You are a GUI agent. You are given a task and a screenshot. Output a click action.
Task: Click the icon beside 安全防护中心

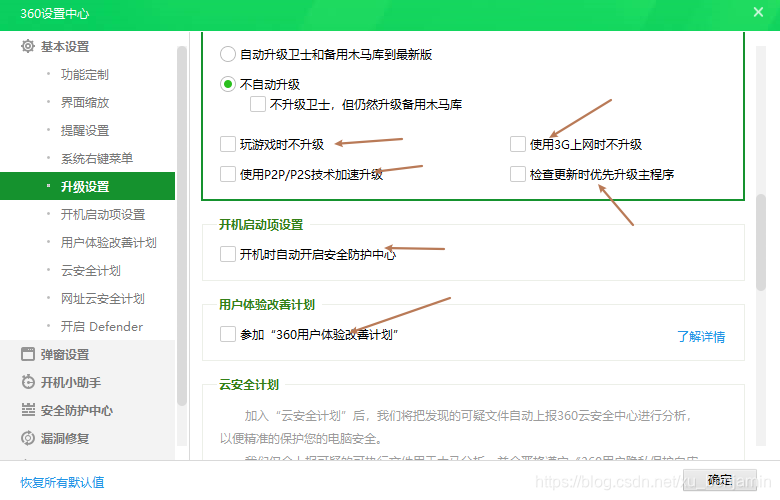(28, 410)
